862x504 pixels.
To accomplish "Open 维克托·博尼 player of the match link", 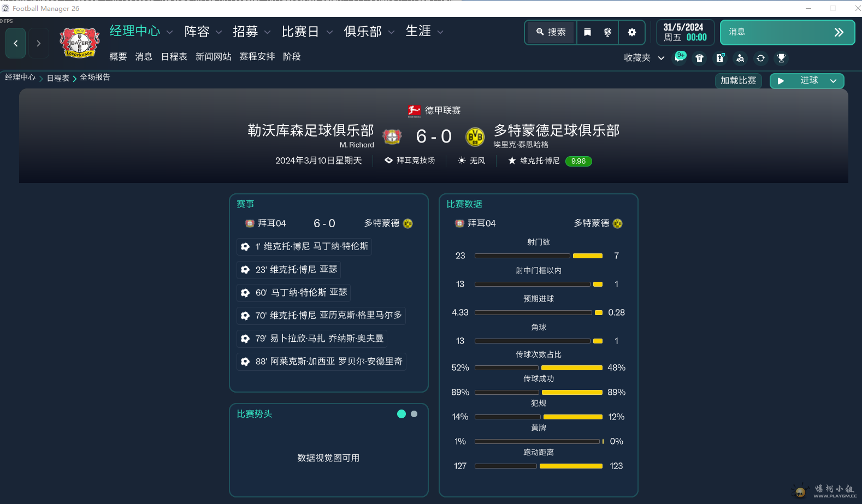I will tap(540, 161).
